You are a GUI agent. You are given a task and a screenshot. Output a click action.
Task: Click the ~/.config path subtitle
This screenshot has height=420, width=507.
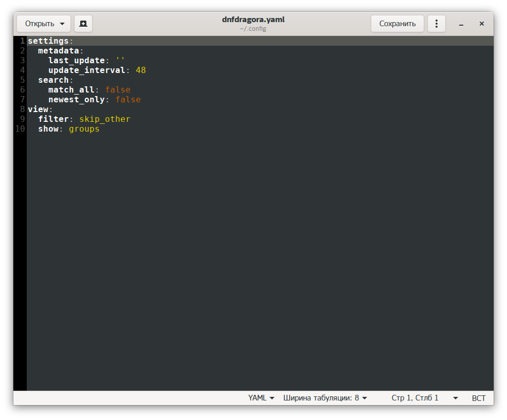[253, 28]
